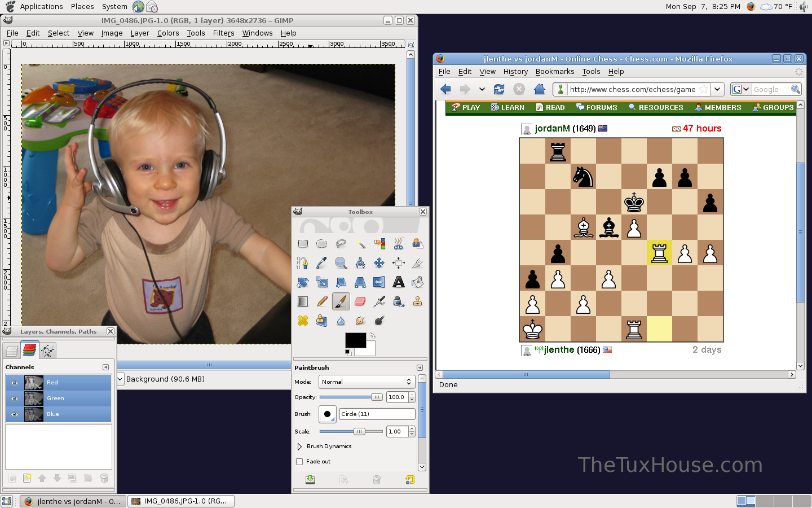Open the URL history dropdown arrow
812x508 pixels.
click(717, 89)
